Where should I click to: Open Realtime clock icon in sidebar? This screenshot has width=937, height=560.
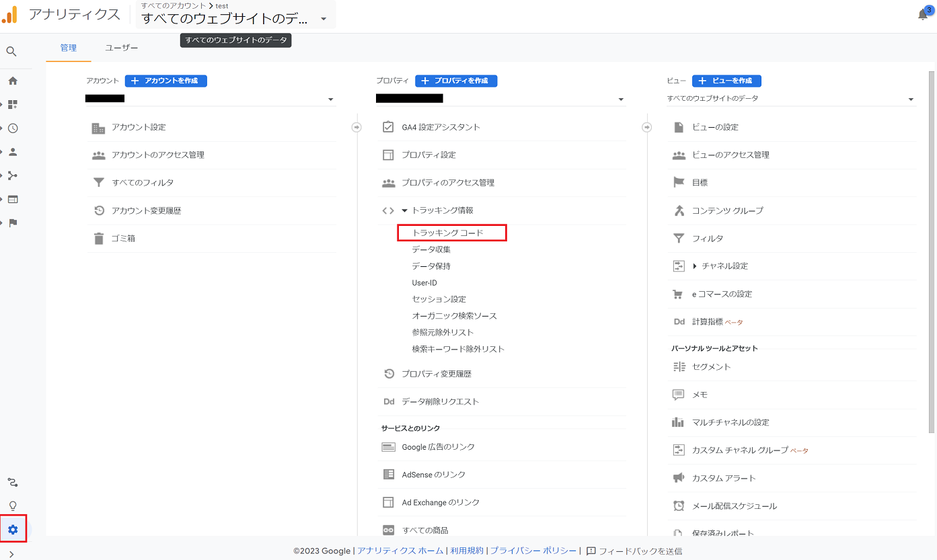13,128
